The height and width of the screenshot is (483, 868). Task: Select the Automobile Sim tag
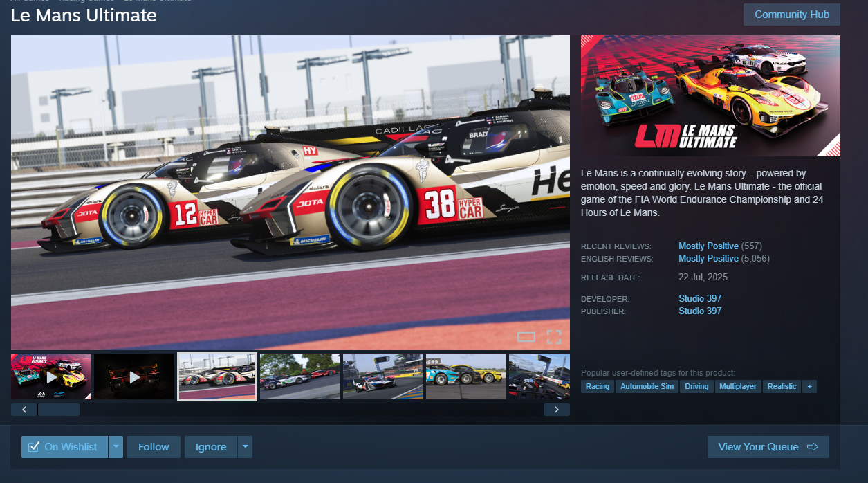[x=647, y=386]
